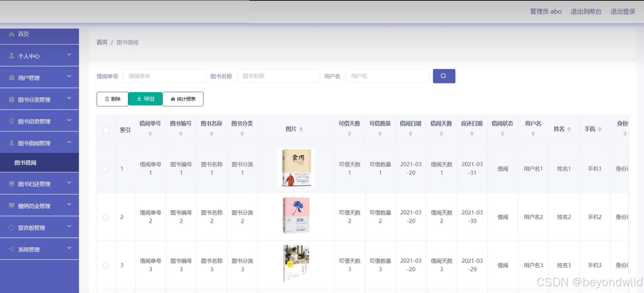This screenshot has height=293, width=644.
Task: Click the 退出登录 logout link
Action: point(623,12)
